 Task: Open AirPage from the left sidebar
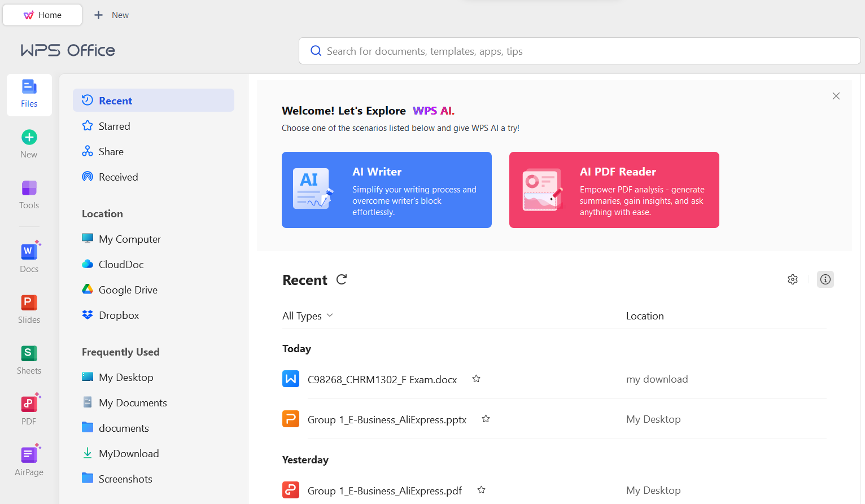coord(29,459)
